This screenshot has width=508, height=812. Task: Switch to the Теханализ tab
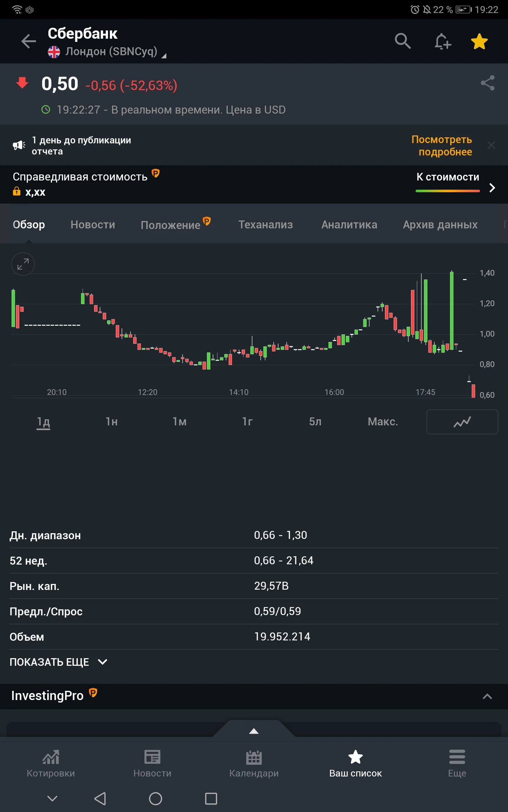[x=265, y=225]
